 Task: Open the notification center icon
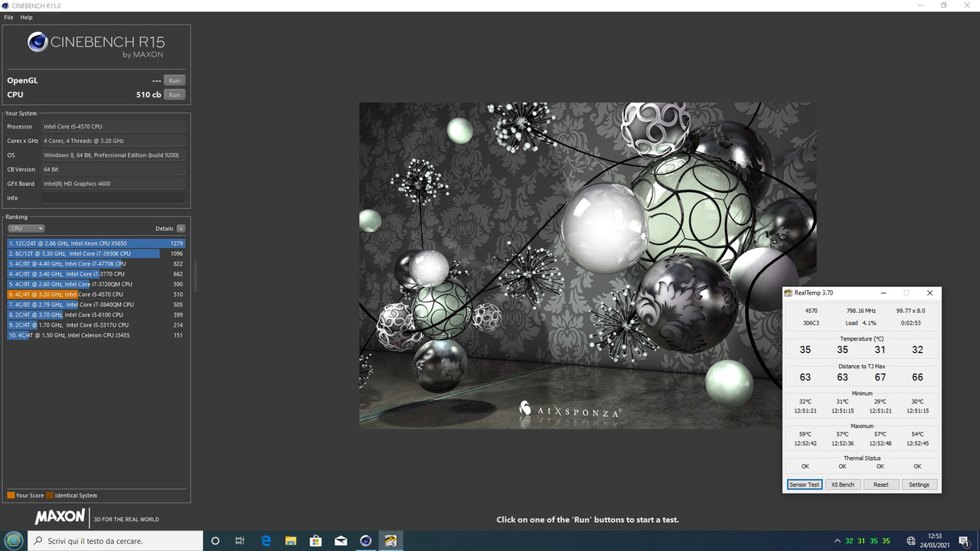pyautogui.click(x=965, y=541)
